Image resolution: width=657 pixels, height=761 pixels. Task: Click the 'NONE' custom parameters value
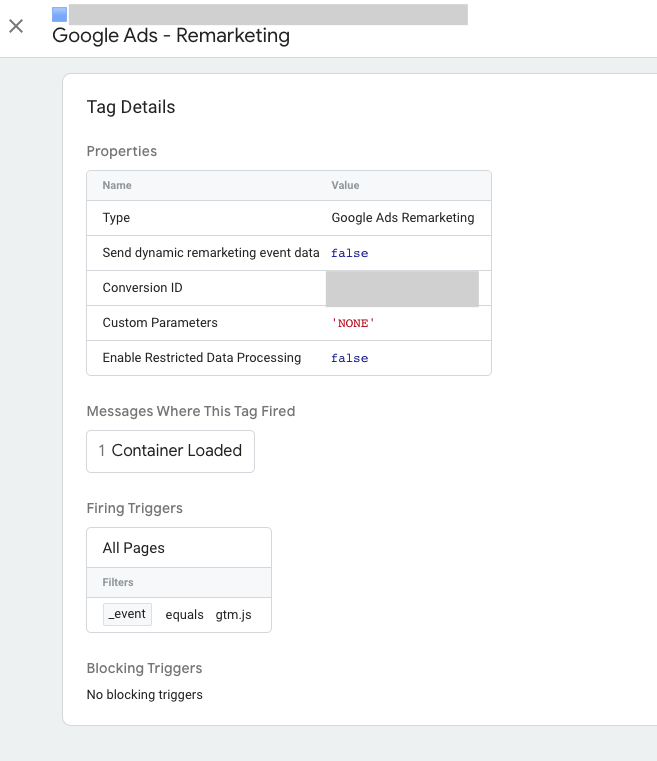[352, 323]
